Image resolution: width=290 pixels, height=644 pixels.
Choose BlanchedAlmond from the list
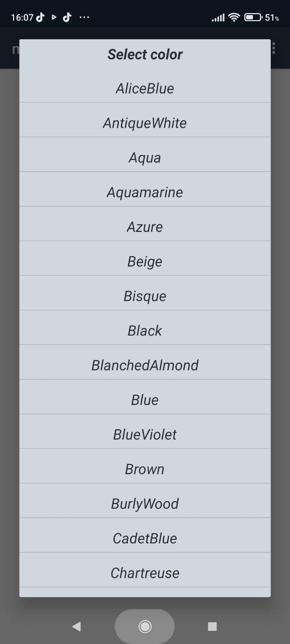point(145,365)
